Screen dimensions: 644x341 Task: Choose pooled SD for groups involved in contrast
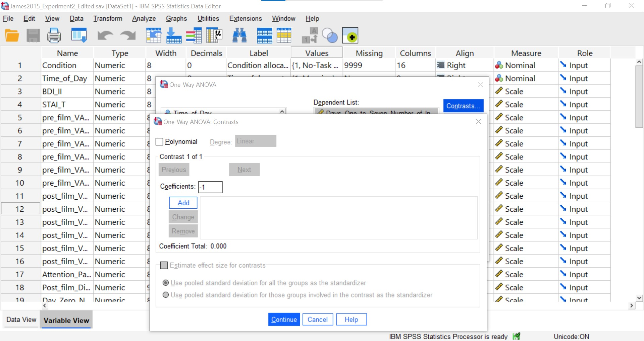click(166, 295)
